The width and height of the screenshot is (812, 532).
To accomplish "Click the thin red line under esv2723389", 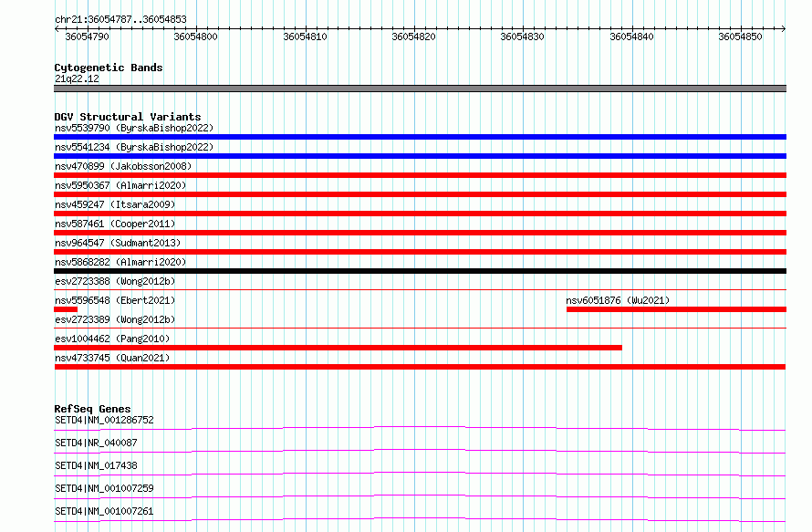I will point(420,328).
